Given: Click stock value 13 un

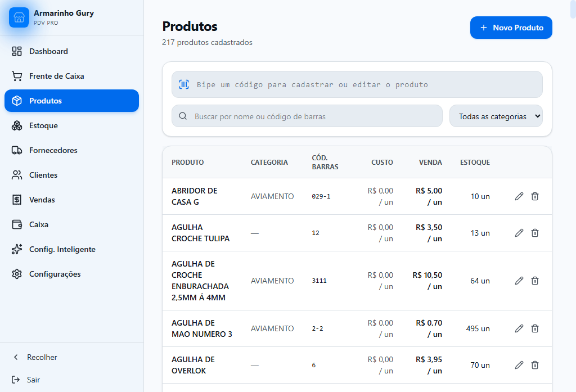Looking at the screenshot, I should (x=480, y=233).
